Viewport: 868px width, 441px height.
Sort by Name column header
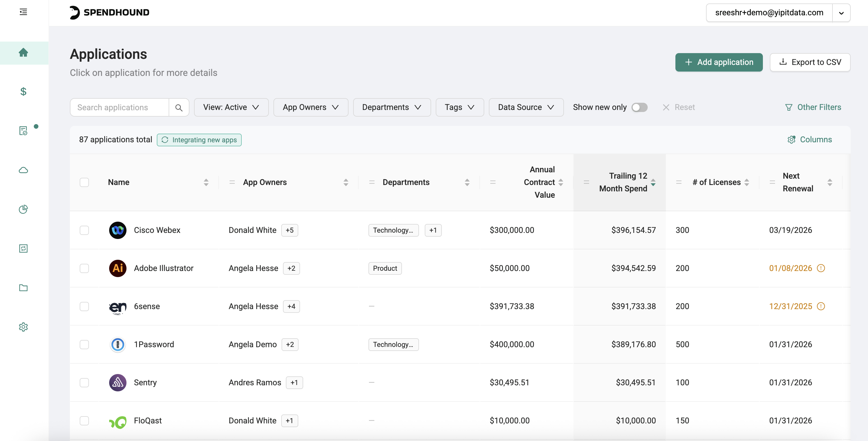206,182
